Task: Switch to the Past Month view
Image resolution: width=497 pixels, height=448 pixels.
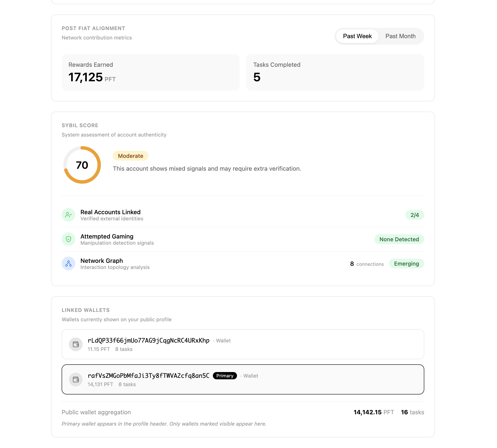Action: click(400, 36)
